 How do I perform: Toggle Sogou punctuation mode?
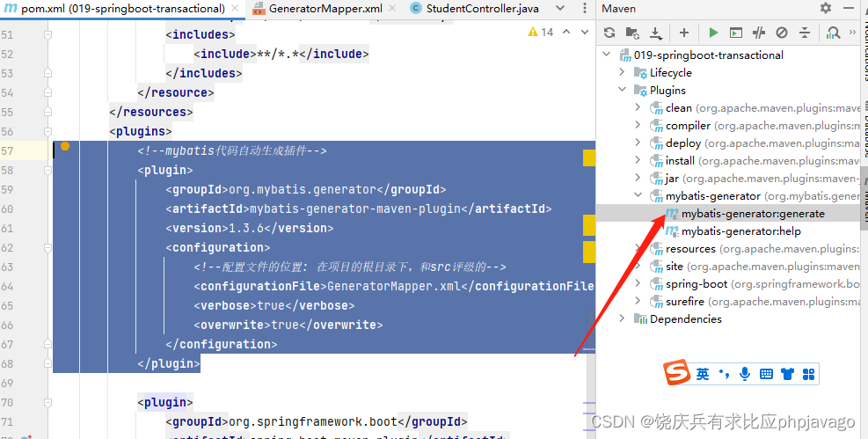tap(724, 374)
